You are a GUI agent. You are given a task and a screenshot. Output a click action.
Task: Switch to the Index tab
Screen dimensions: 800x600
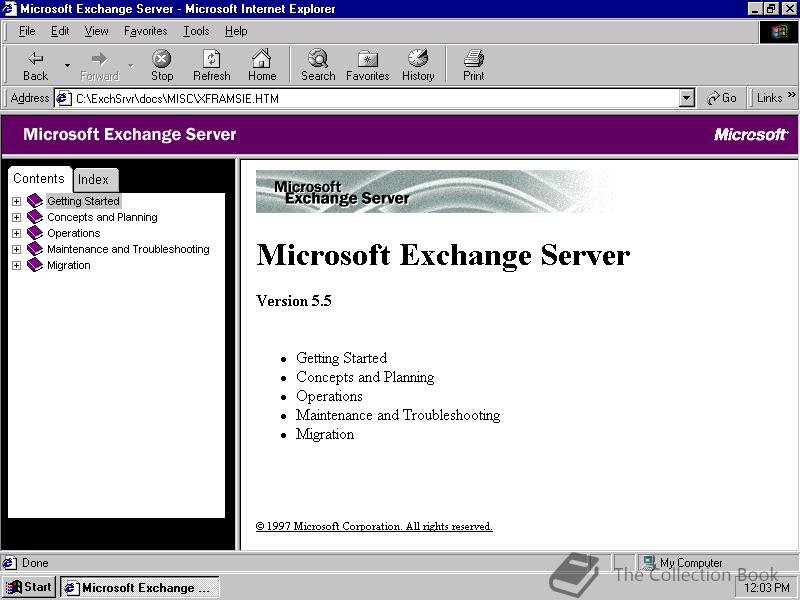tap(96, 180)
